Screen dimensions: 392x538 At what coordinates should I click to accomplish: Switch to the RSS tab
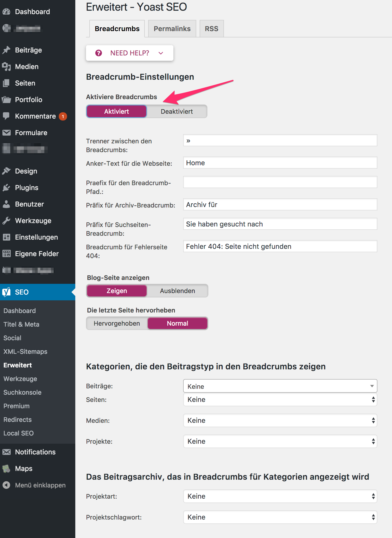(x=211, y=29)
